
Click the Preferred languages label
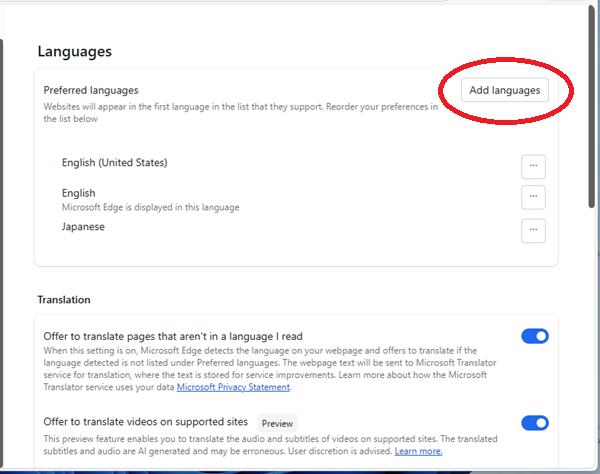(x=91, y=90)
